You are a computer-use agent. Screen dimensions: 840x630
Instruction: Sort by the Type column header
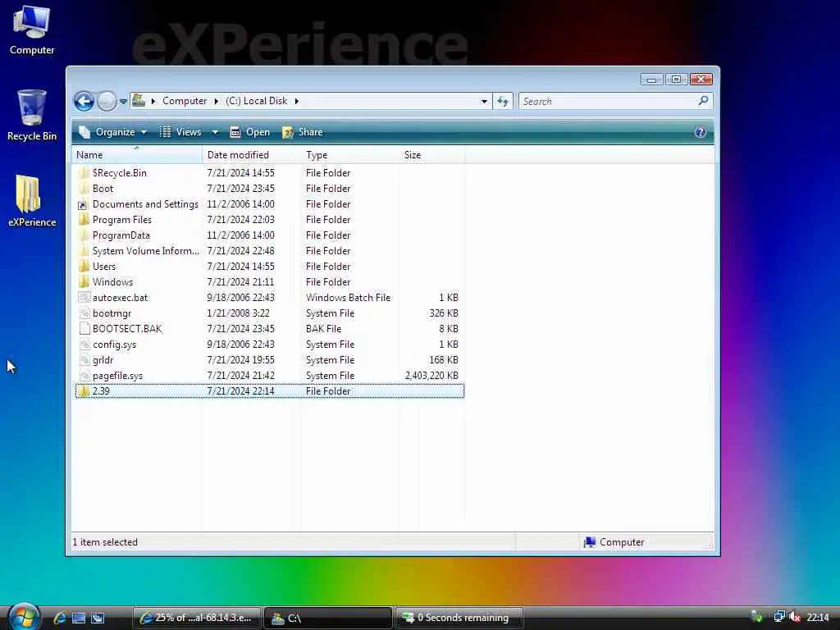tap(349, 155)
